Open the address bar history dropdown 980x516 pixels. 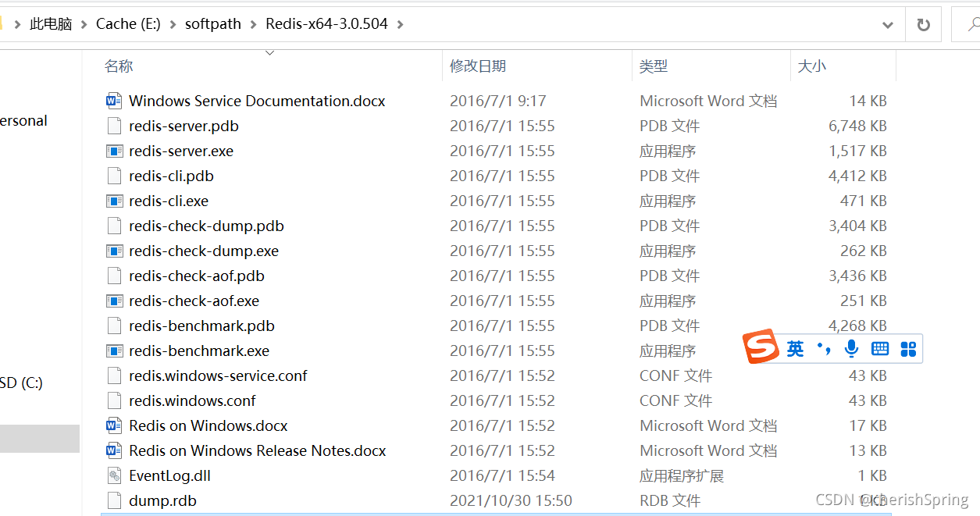click(x=888, y=24)
